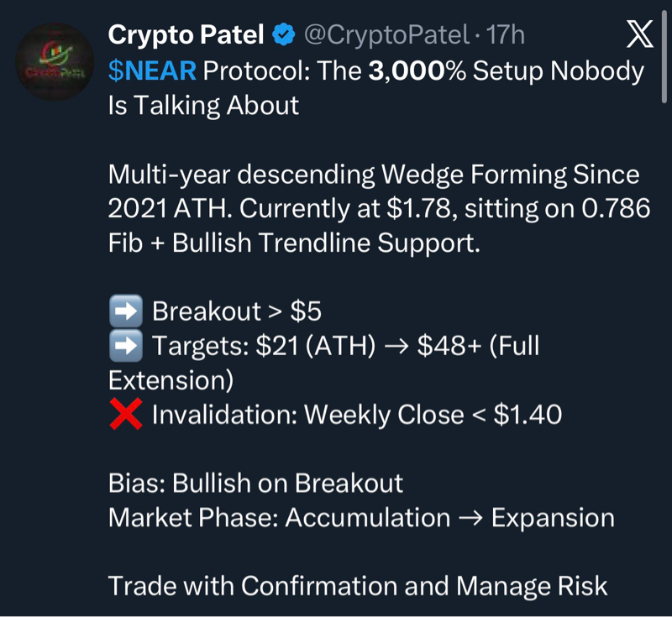This screenshot has height=617, width=672.
Task: Click the $21 (ATH) target text
Action: click(x=312, y=346)
